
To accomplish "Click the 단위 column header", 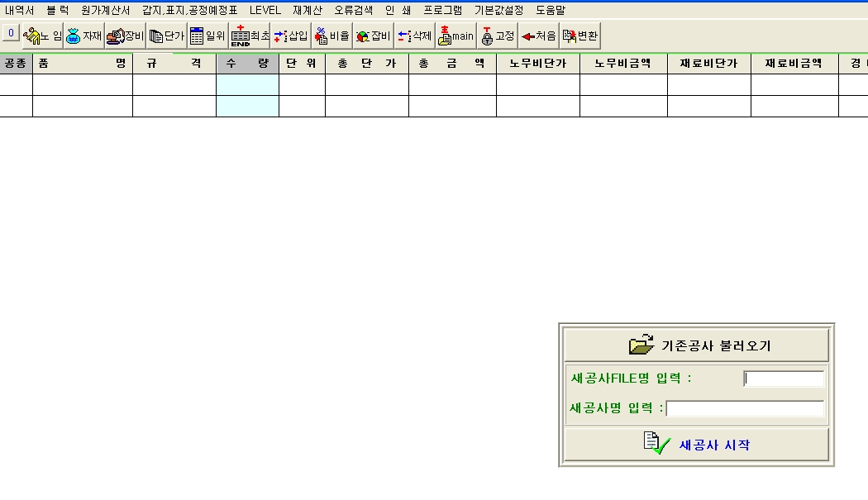I will (x=302, y=64).
